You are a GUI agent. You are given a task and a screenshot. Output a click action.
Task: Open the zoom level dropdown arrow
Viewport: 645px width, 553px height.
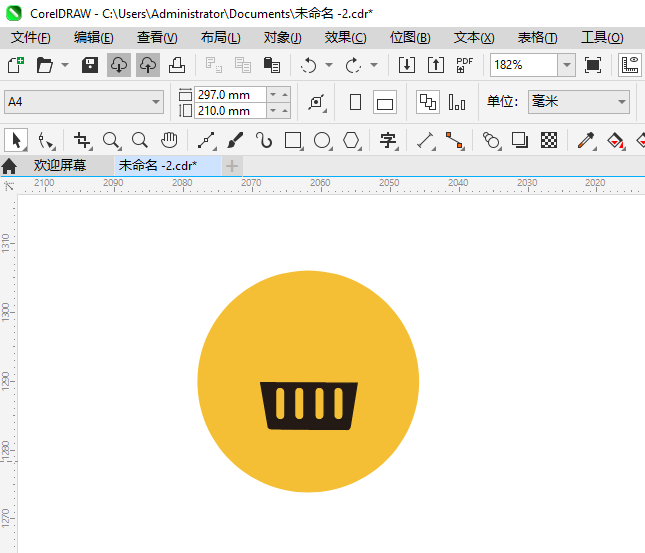[x=566, y=65]
